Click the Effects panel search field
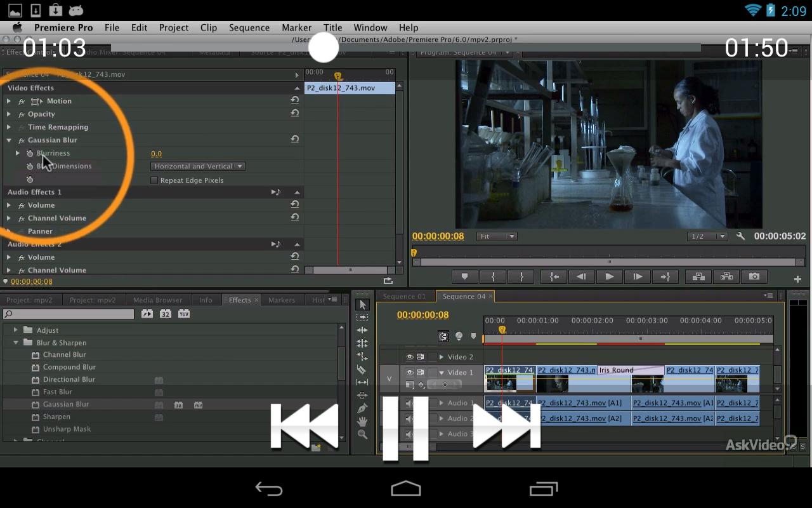Viewport: 812px width, 508px height. tap(69, 314)
